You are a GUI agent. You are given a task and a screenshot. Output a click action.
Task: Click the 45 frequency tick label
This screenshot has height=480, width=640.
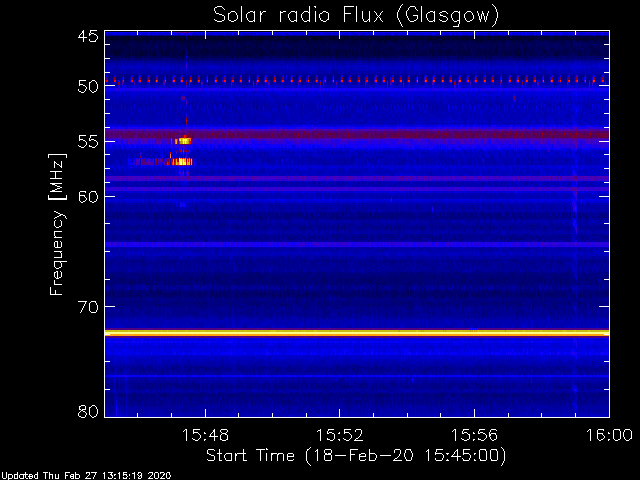click(x=88, y=37)
